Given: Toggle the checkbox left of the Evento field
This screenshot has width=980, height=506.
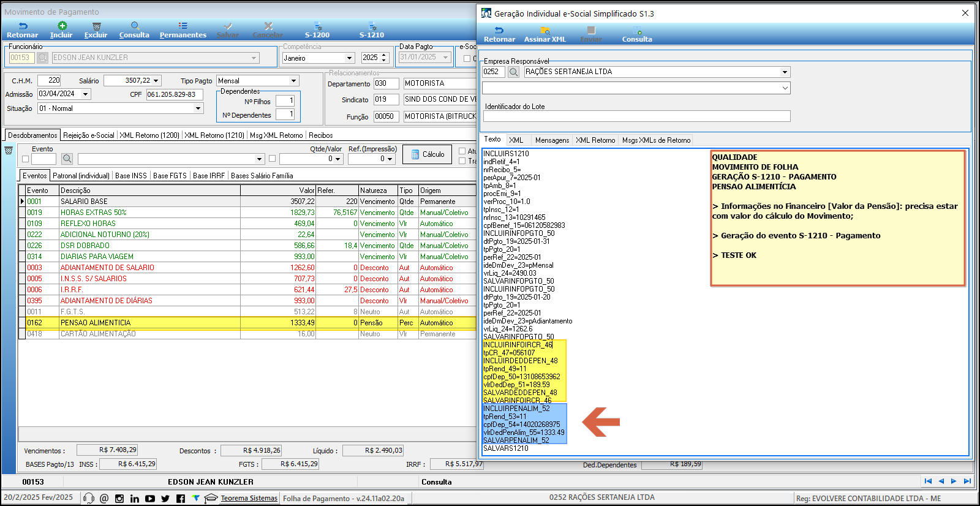Looking at the screenshot, I should (x=25, y=159).
